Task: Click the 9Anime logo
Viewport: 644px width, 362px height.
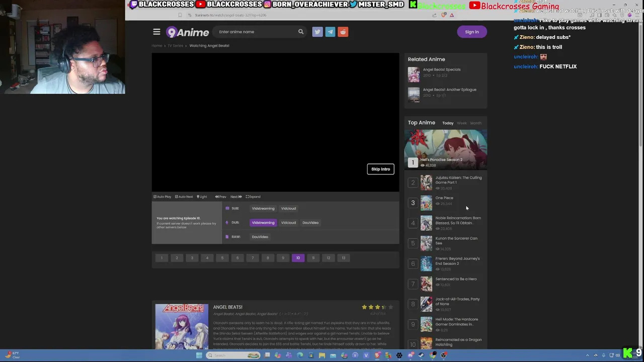Action: [x=187, y=32]
